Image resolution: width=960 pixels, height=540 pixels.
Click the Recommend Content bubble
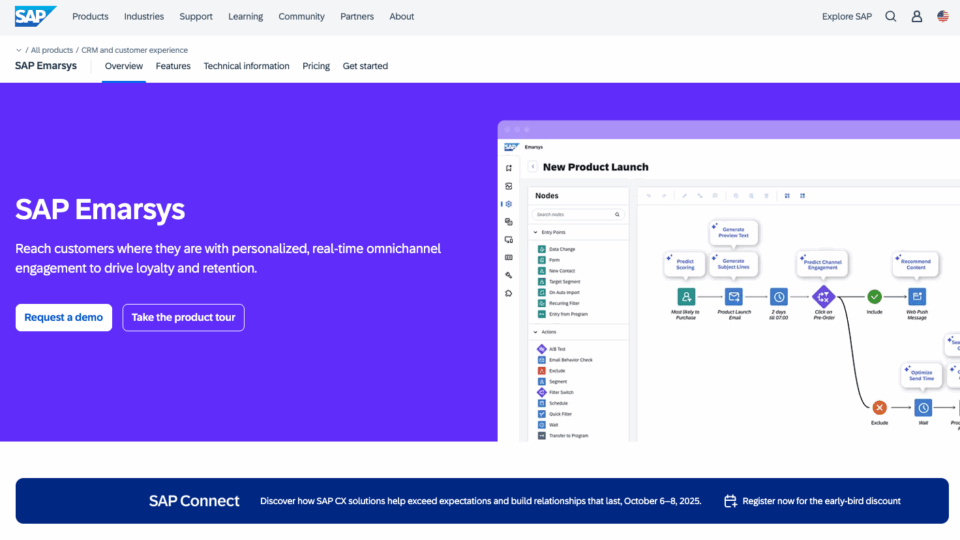[x=915, y=264]
